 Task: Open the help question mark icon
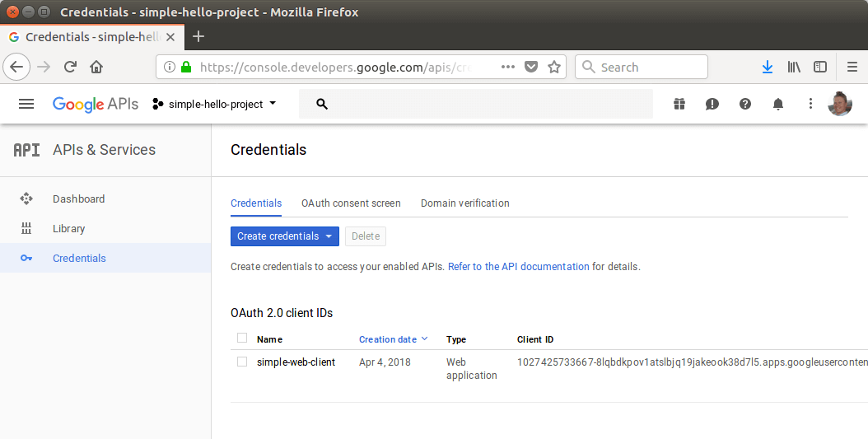(745, 104)
